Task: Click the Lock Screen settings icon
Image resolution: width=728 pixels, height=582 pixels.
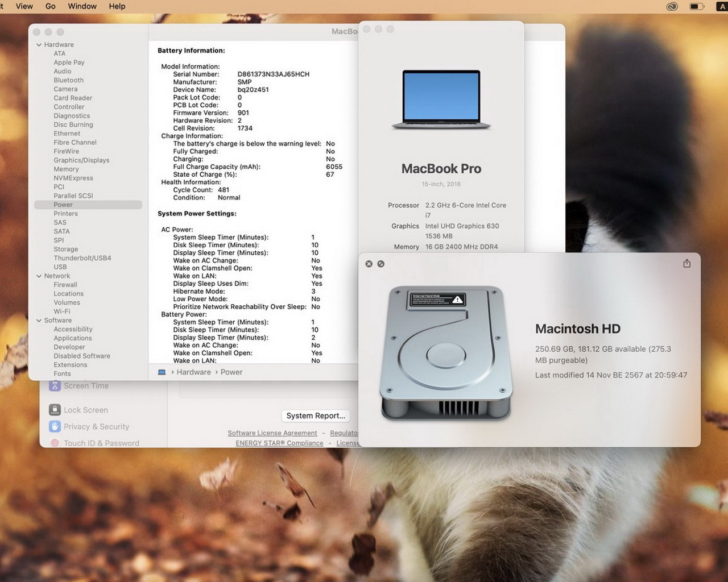Action: click(x=55, y=410)
